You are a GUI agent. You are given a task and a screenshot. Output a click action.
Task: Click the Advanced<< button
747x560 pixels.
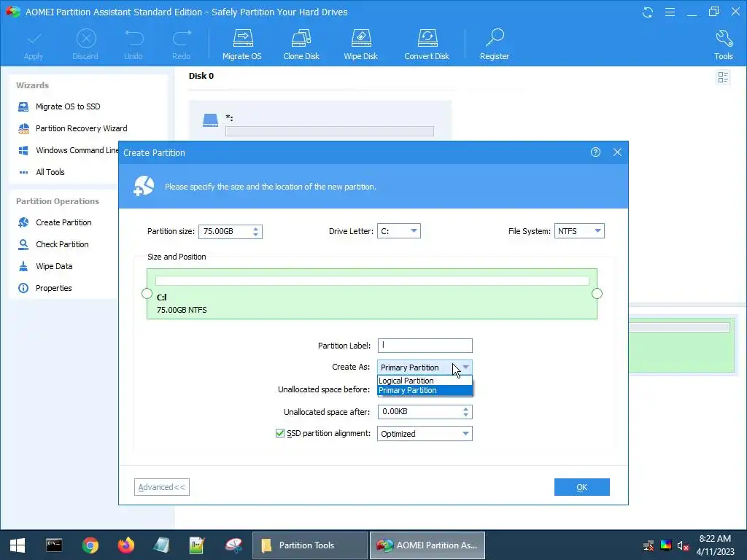click(161, 486)
